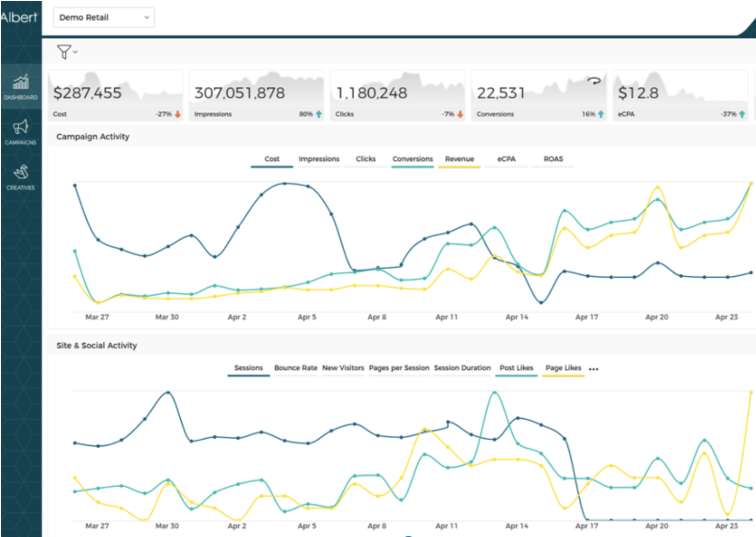Click the funnel filter icon

(x=63, y=51)
